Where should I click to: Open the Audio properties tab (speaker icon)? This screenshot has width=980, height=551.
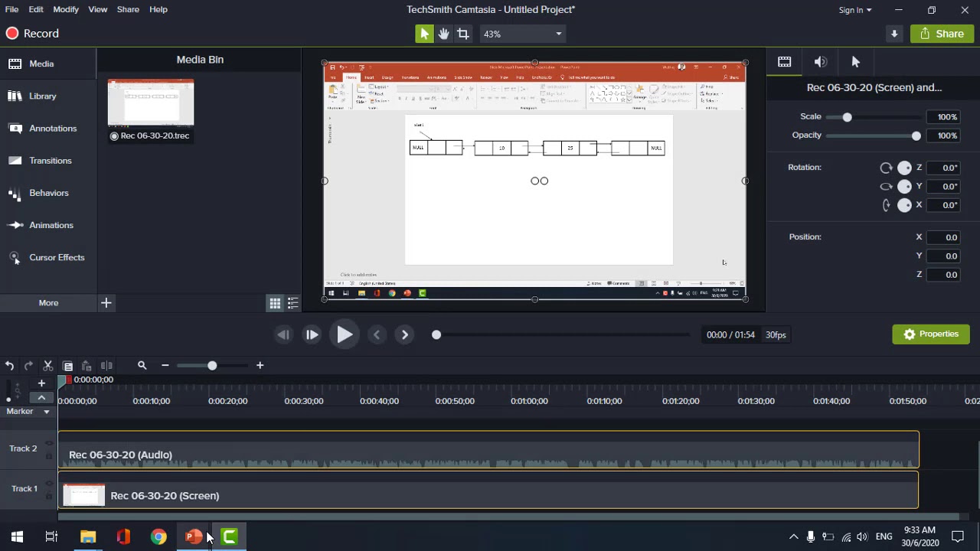(821, 62)
